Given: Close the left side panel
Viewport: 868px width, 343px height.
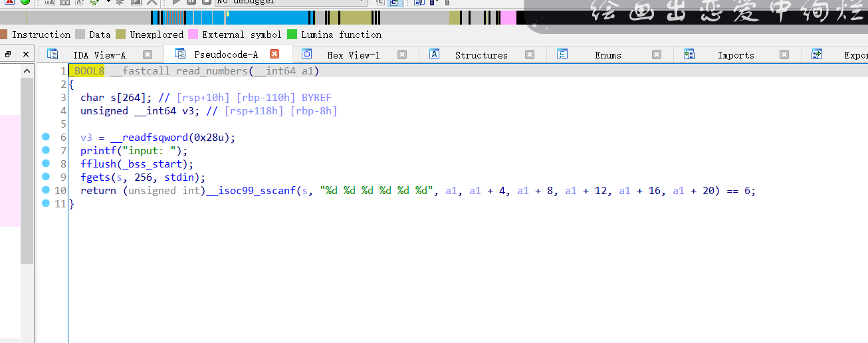Looking at the screenshot, I should [26, 55].
